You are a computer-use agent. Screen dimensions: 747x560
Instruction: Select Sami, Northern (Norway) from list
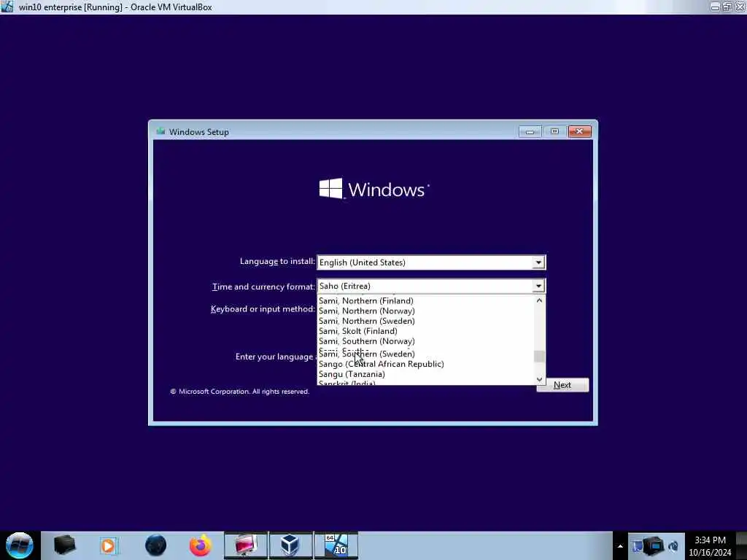pos(366,311)
